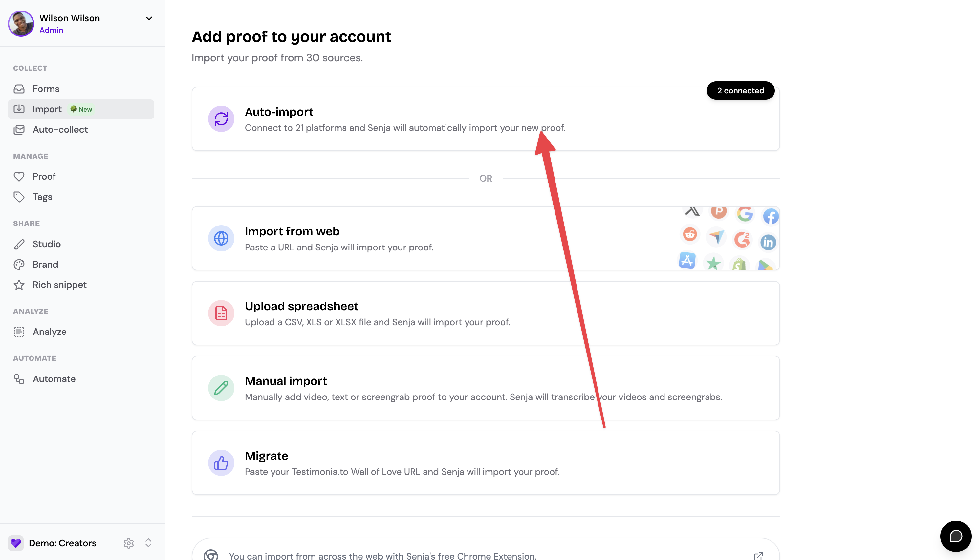Click the Analyze list icon
Viewport: 979px width, 560px height.
point(19,332)
